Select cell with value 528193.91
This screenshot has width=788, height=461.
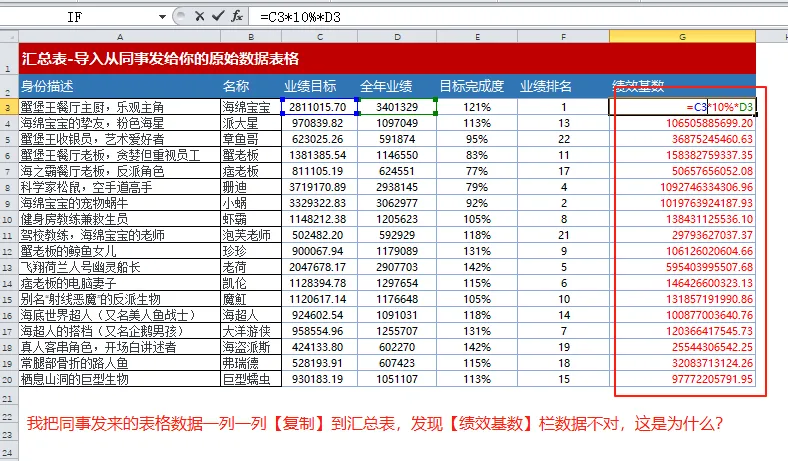pos(320,363)
